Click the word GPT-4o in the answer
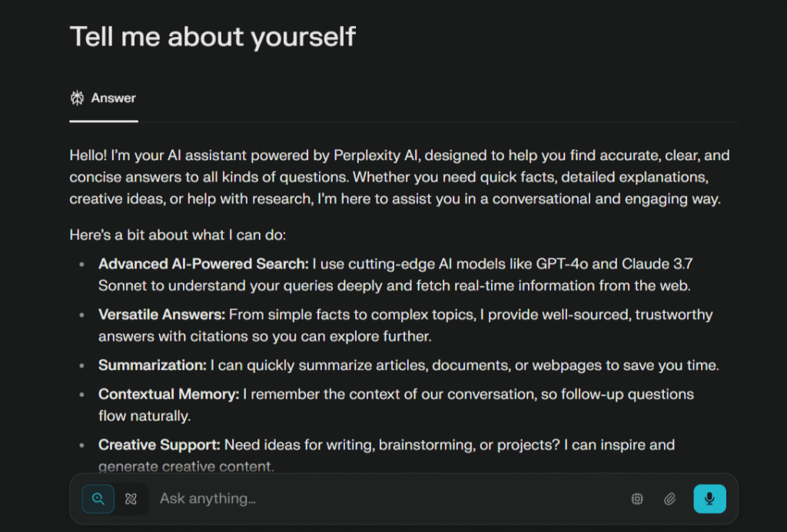The height and width of the screenshot is (532, 787). point(562,264)
